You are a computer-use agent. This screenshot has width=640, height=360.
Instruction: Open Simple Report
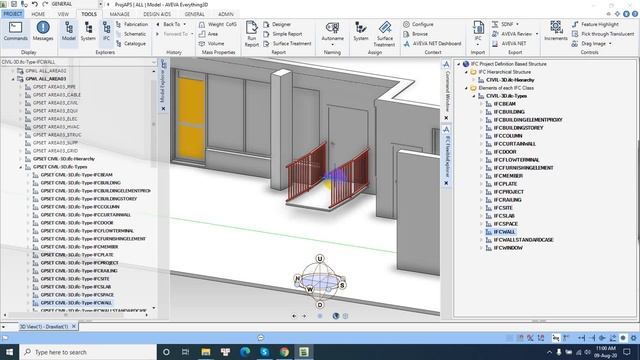(x=283, y=34)
